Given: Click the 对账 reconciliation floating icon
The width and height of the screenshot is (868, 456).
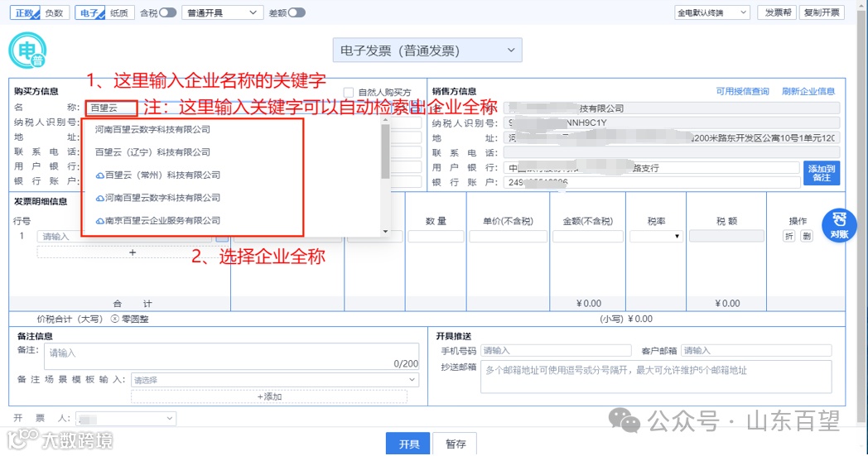Looking at the screenshot, I should tap(839, 225).
